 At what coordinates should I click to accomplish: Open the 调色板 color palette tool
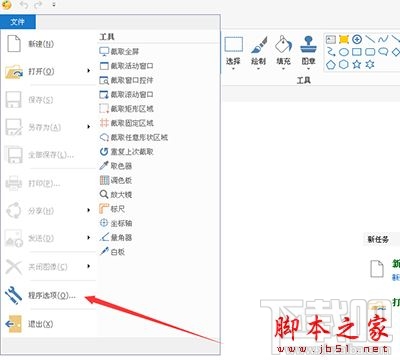coord(116,180)
